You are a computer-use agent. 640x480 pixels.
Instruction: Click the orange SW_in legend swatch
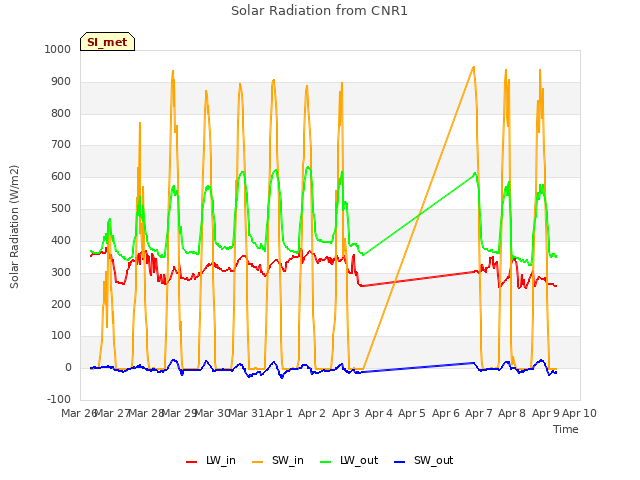click(258, 462)
